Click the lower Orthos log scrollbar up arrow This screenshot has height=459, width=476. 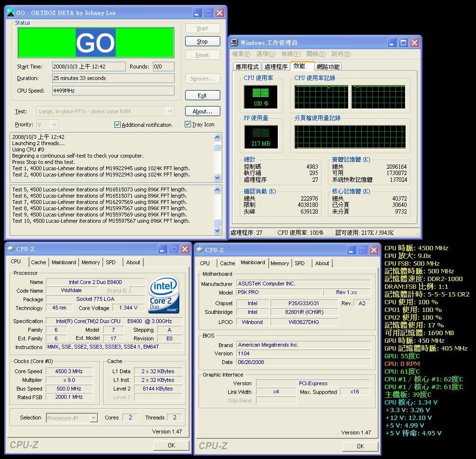point(217,190)
